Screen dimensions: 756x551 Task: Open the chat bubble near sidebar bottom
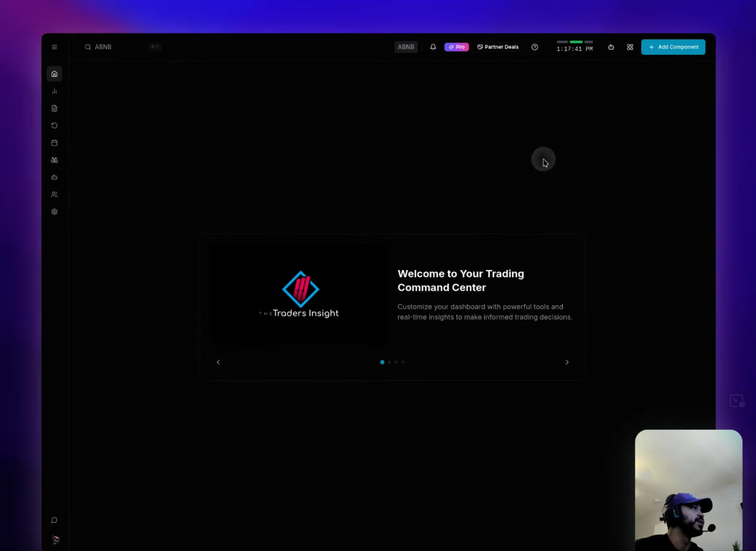point(54,520)
